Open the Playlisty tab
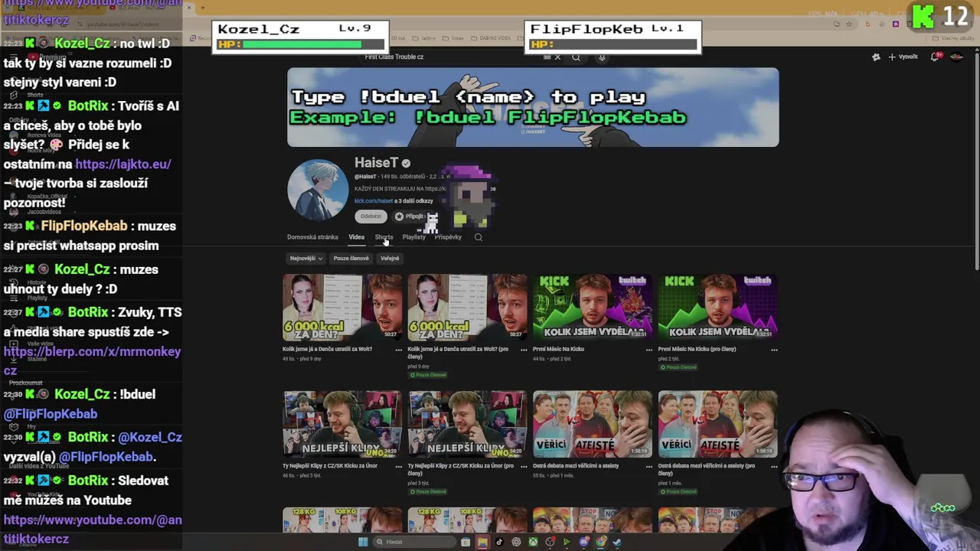This screenshot has width=980, height=551. [x=413, y=237]
